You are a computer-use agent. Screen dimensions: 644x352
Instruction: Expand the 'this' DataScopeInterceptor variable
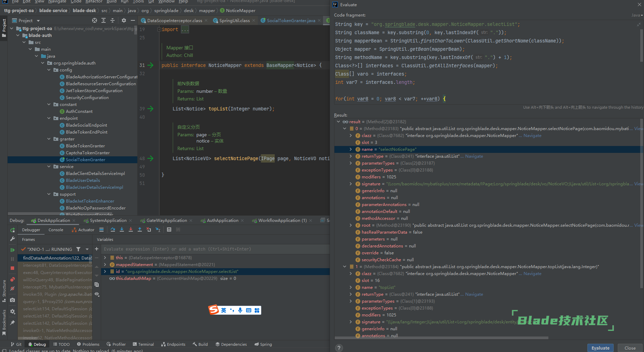(105, 258)
